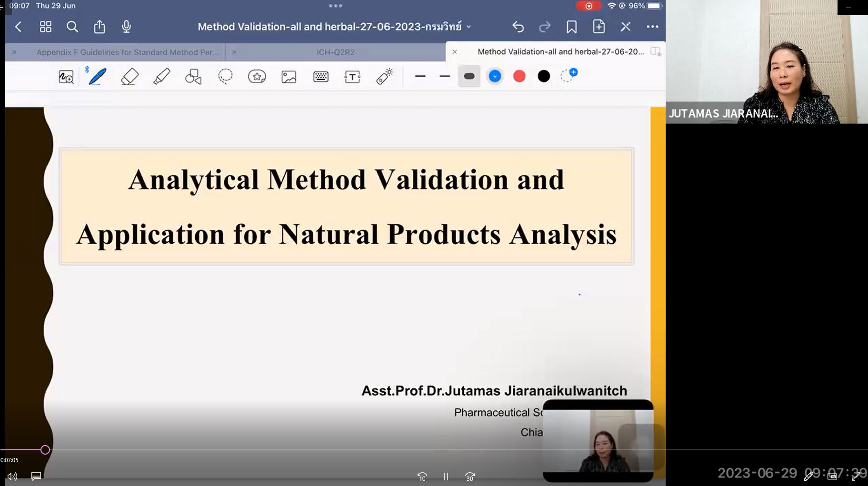Screen dimensions: 868x486
Task: Choose the Lasso selection tool
Action: click(225, 77)
